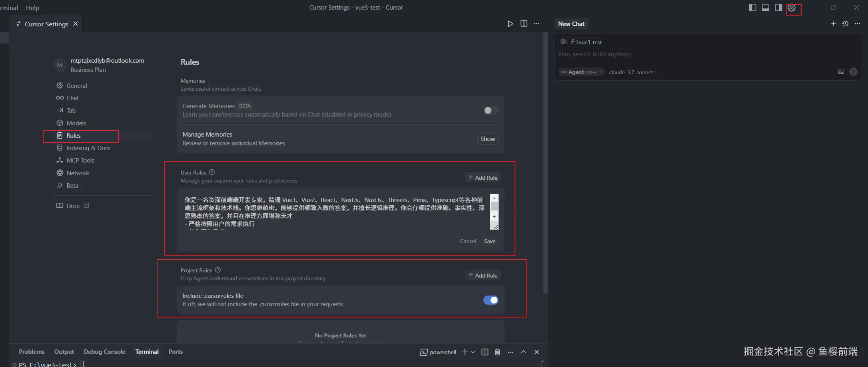Open Indexing & Docs settings
This screenshot has width=868, height=367.
tap(102, 148)
